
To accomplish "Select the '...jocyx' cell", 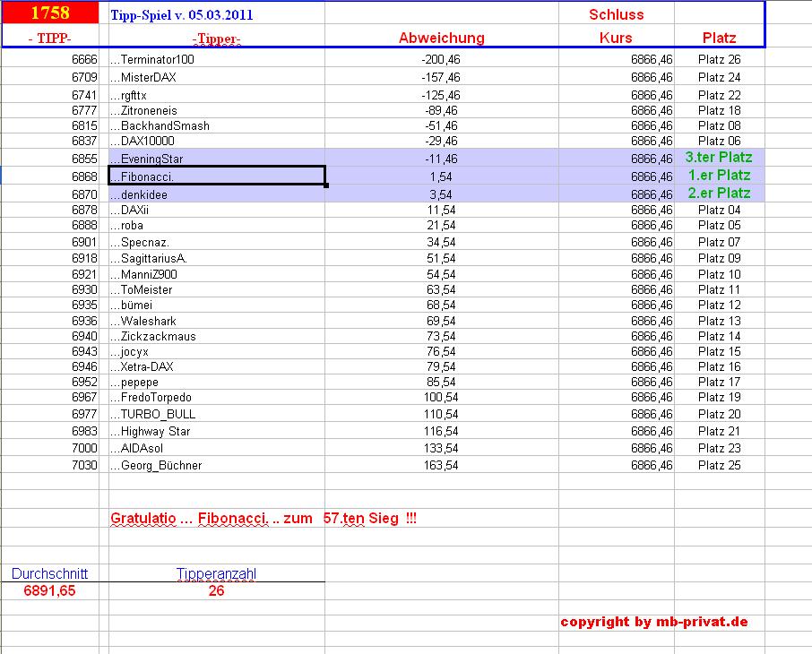I will (217, 351).
